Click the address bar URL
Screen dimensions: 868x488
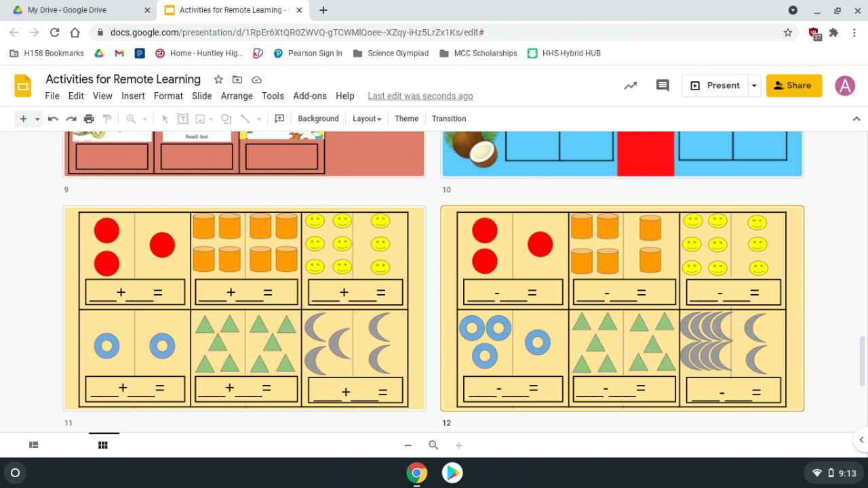click(297, 33)
